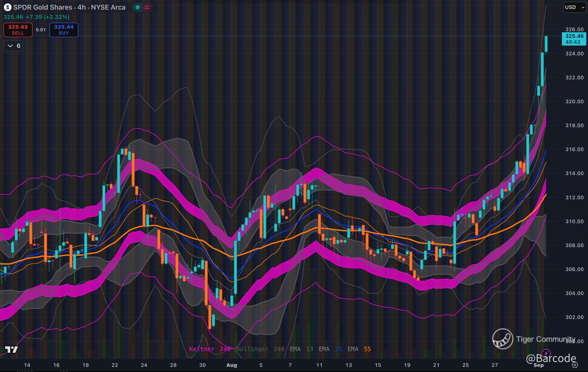Click the Bollinger 240 indicator label
This screenshot has height=372, width=588.
point(260,349)
